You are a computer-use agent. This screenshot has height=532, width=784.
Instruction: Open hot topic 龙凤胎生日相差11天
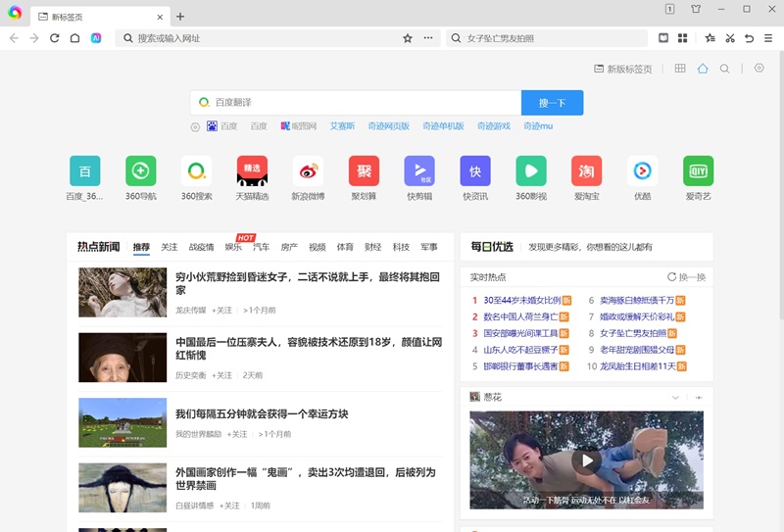638,366
